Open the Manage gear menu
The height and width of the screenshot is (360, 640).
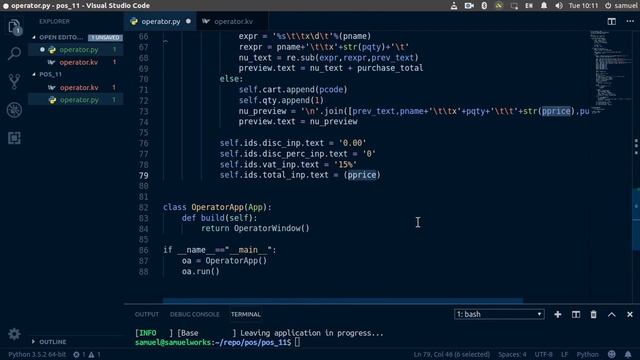click(x=14, y=334)
